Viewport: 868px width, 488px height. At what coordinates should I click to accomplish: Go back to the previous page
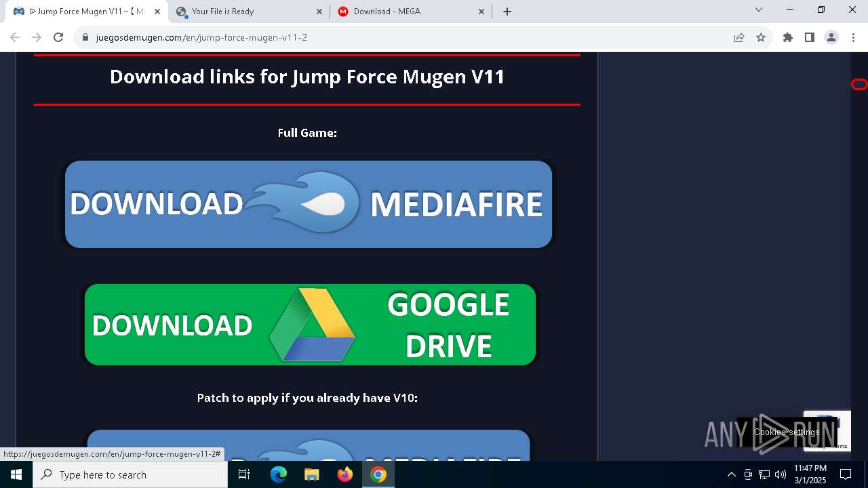[15, 37]
